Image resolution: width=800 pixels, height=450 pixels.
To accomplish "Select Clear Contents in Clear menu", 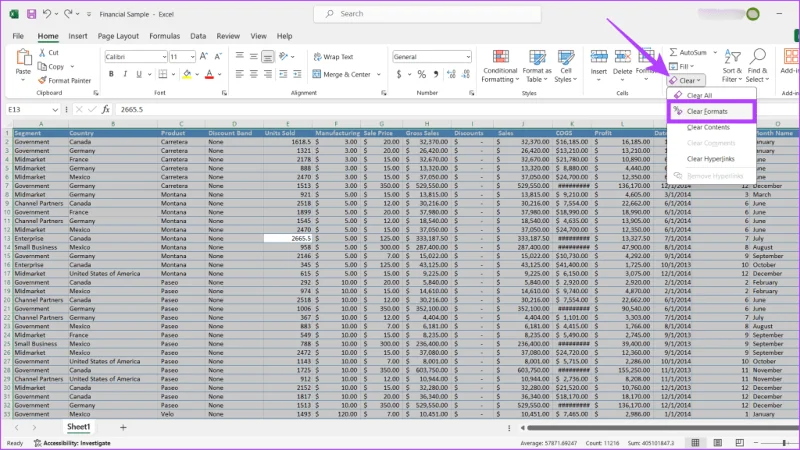I will click(x=711, y=127).
